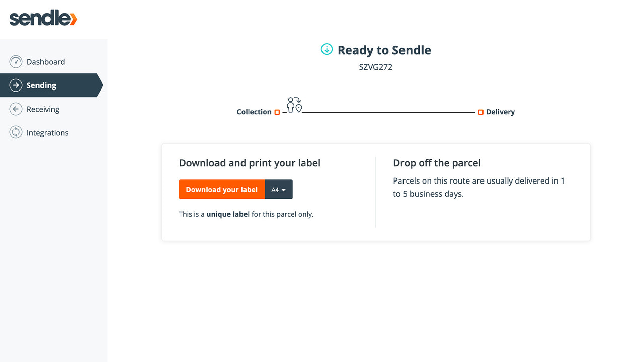Select the Delivery orange marker square

pyautogui.click(x=480, y=112)
